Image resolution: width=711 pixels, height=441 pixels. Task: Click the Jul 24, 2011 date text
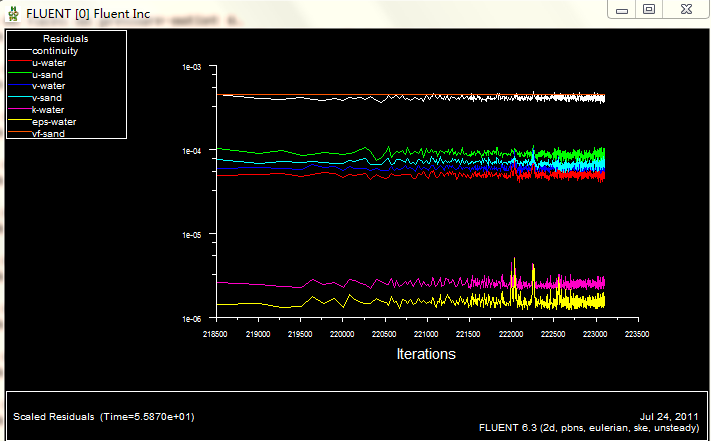coord(668,415)
